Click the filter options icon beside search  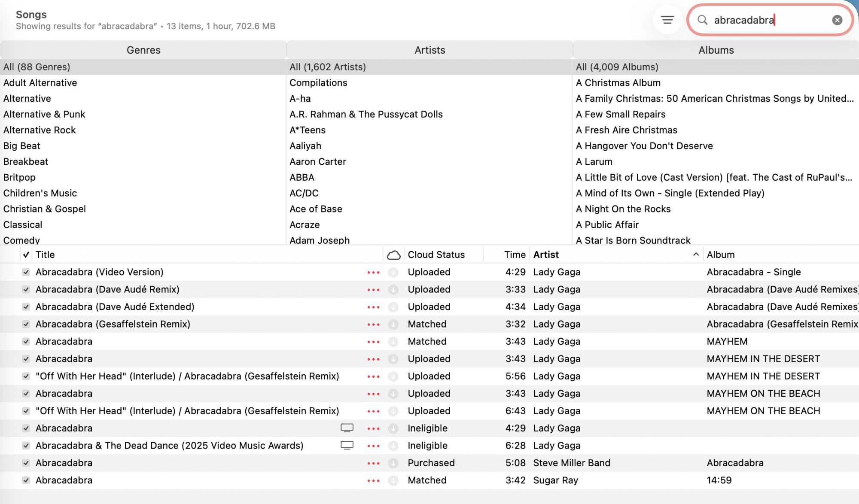pyautogui.click(x=667, y=20)
